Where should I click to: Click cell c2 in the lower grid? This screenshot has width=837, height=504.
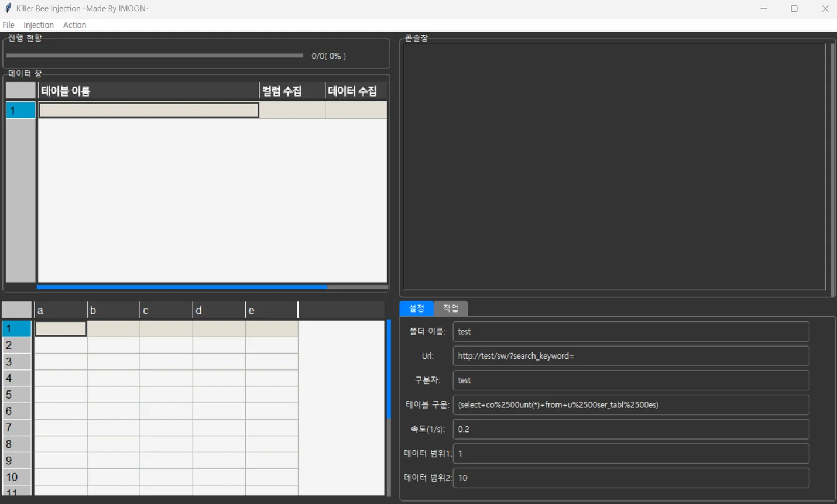pyautogui.click(x=166, y=345)
